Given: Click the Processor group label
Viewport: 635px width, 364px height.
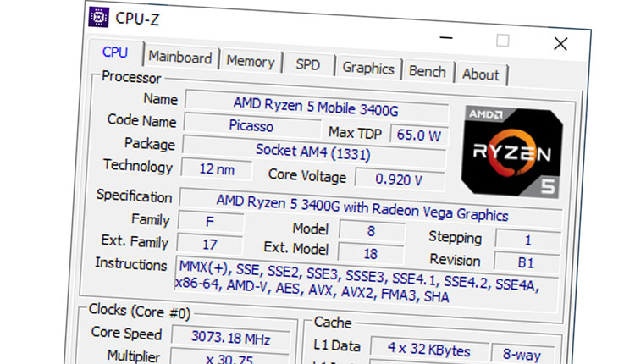Looking at the screenshot, I should pos(131,77).
